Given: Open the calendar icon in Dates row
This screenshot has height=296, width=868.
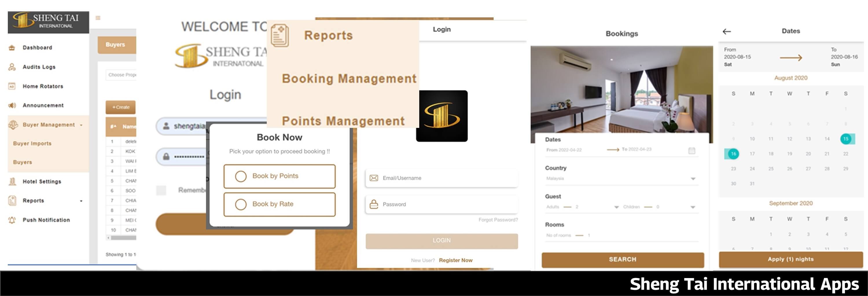Looking at the screenshot, I should (692, 150).
